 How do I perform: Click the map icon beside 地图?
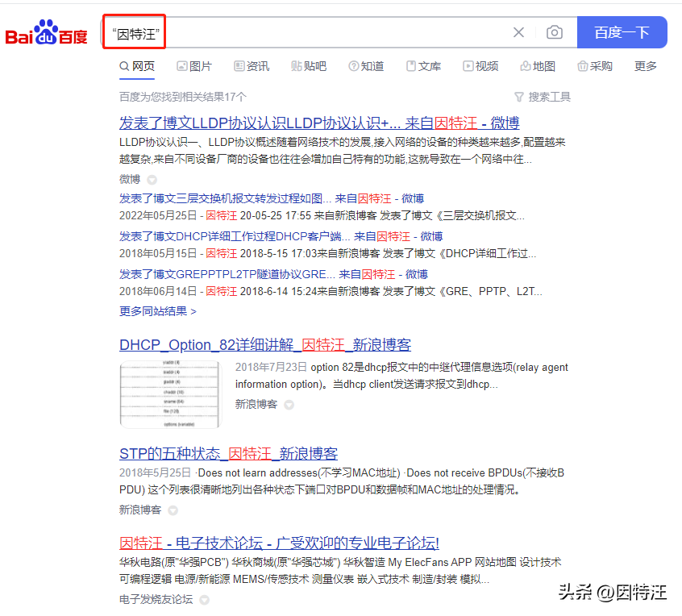click(x=525, y=66)
